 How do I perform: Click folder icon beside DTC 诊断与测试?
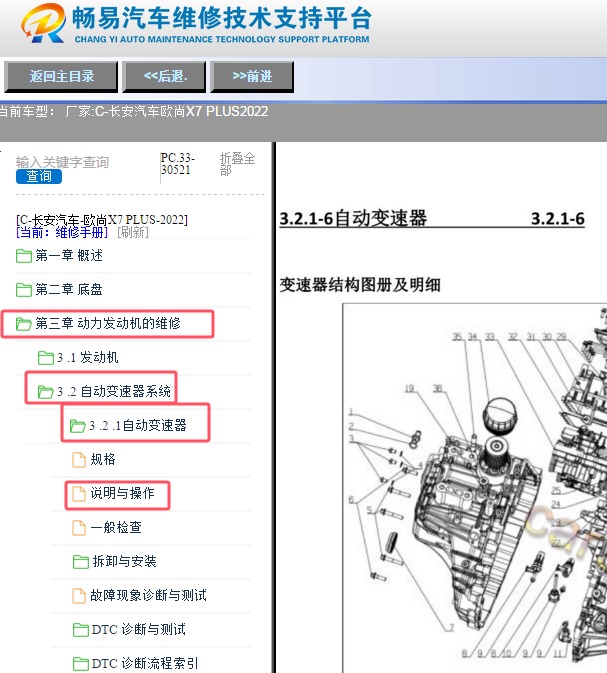pyautogui.click(x=81, y=630)
